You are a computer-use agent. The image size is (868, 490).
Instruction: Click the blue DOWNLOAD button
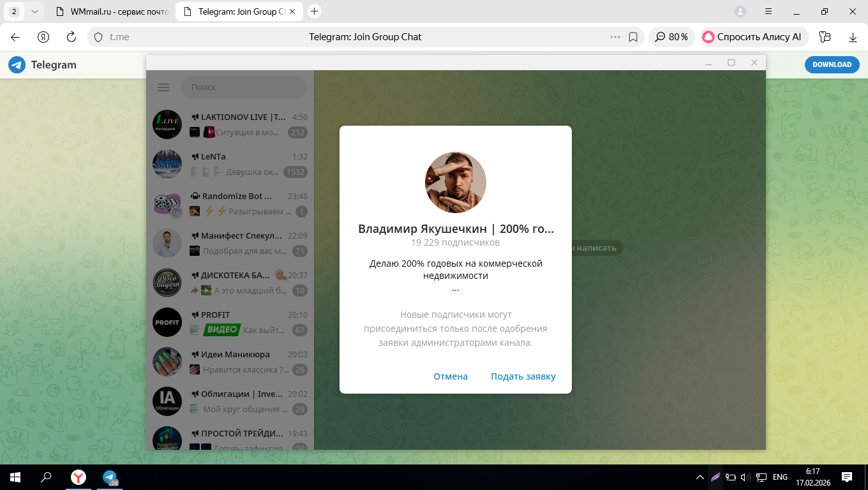click(x=832, y=64)
